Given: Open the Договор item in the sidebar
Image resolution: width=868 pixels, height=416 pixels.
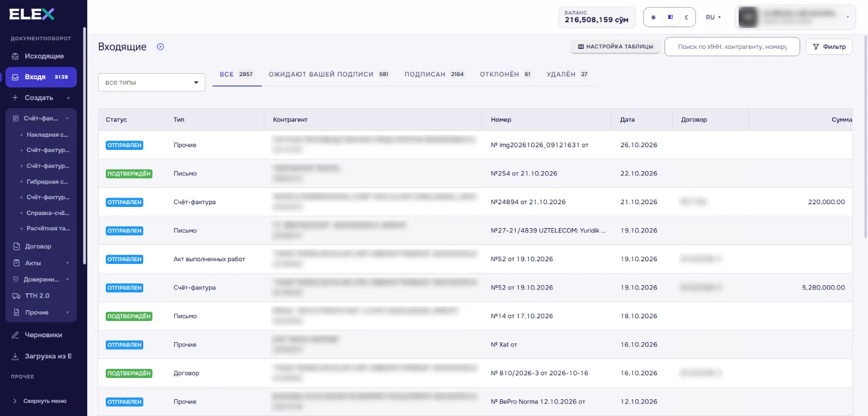Looking at the screenshot, I should 38,247.
